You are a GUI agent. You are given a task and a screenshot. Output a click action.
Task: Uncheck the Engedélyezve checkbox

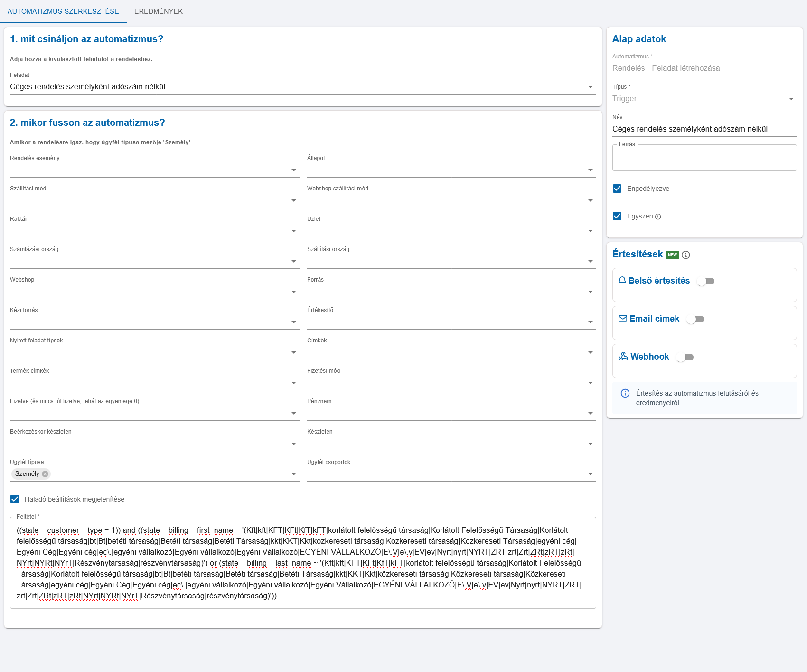pyautogui.click(x=617, y=189)
